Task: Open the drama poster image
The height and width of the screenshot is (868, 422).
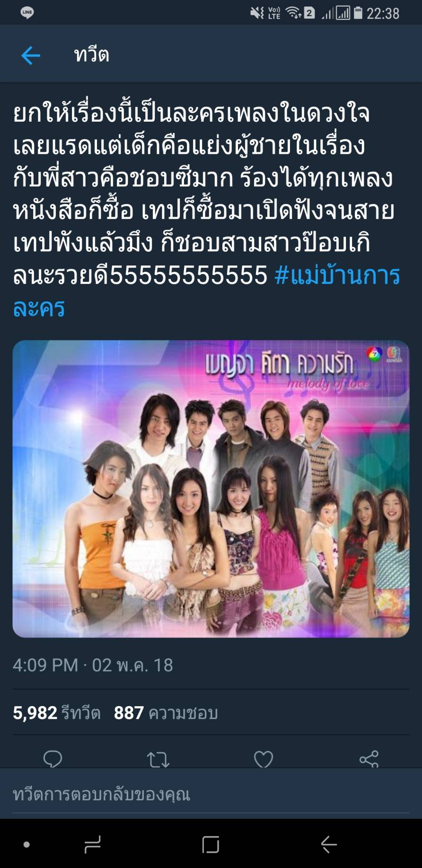Action: (211, 488)
